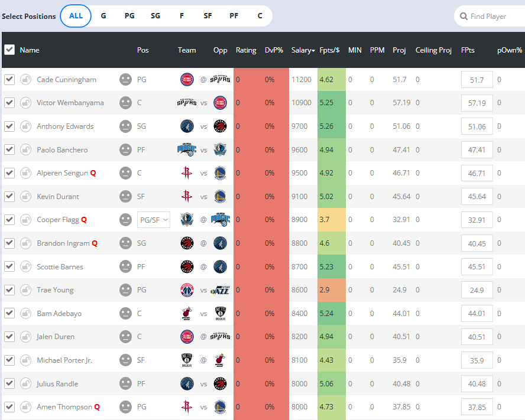Click the neutral face icon for Victor Wembanyama
The image size is (525, 420).
pos(125,103)
